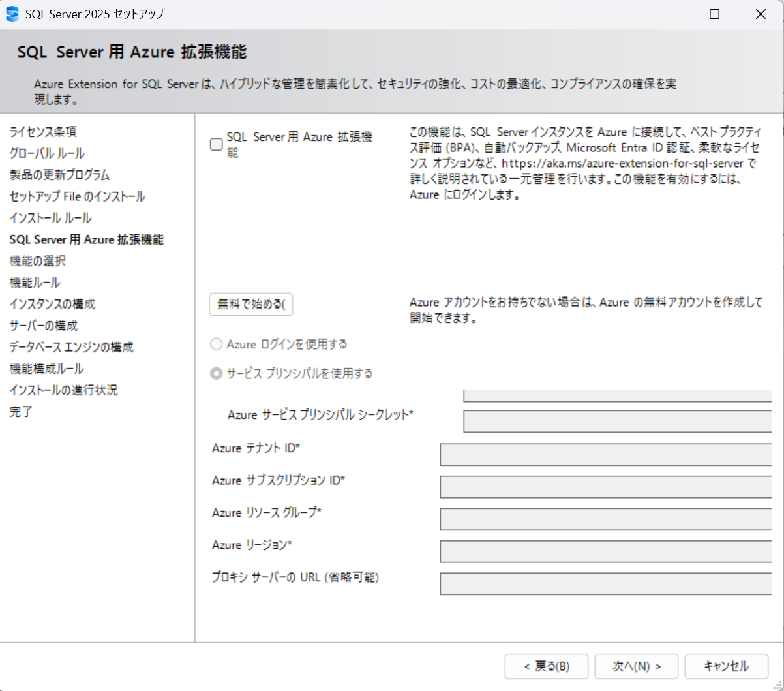The height and width of the screenshot is (691, 784).
Task: Focus the Azure リソース グループ field
Action: click(605, 519)
